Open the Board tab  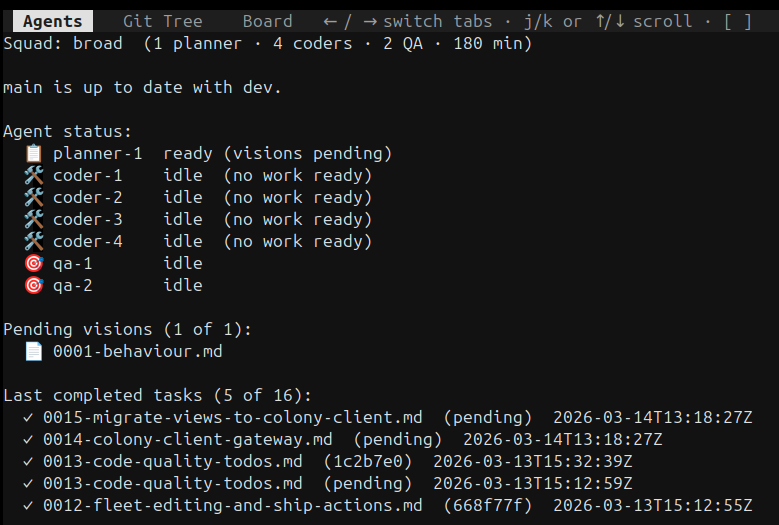[x=267, y=21]
